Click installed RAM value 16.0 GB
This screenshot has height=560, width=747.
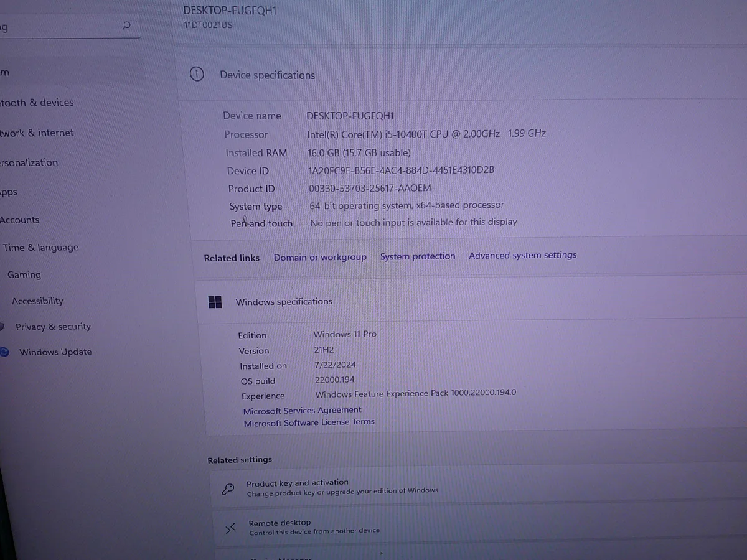coord(359,152)
